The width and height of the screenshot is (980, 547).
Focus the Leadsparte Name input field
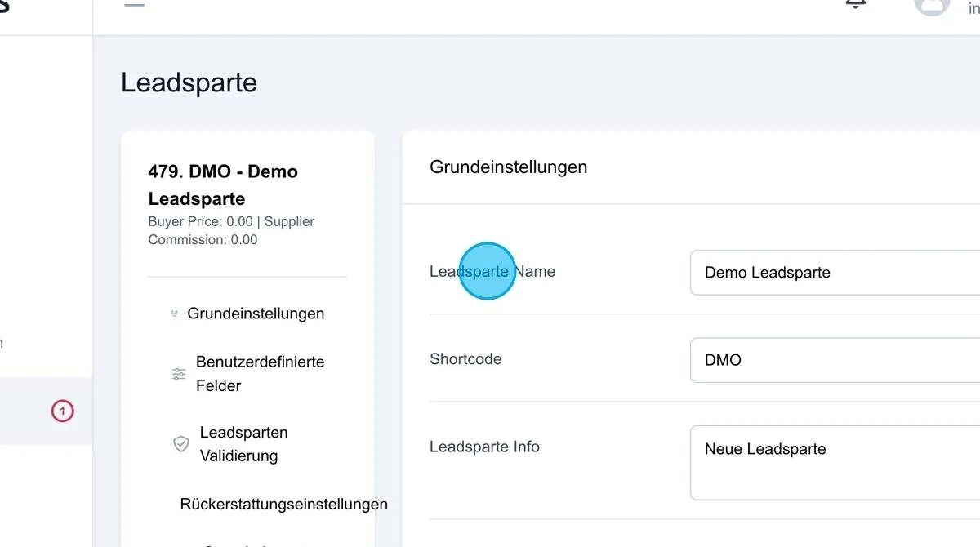coord(835,273)
